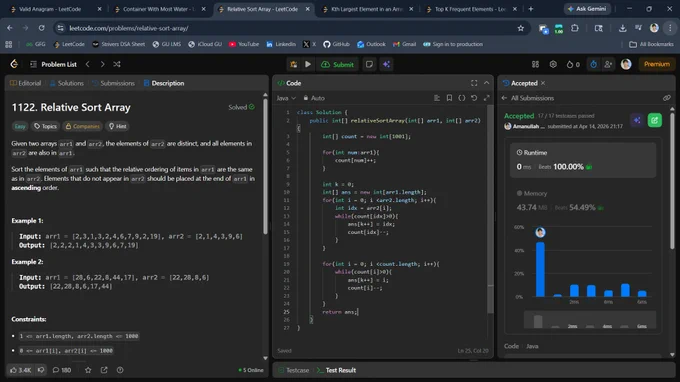The width and height of the screenshot is (680, 382).
Task: Open the Strivers DSA Sheet bookmark
Action: [118, 44]
